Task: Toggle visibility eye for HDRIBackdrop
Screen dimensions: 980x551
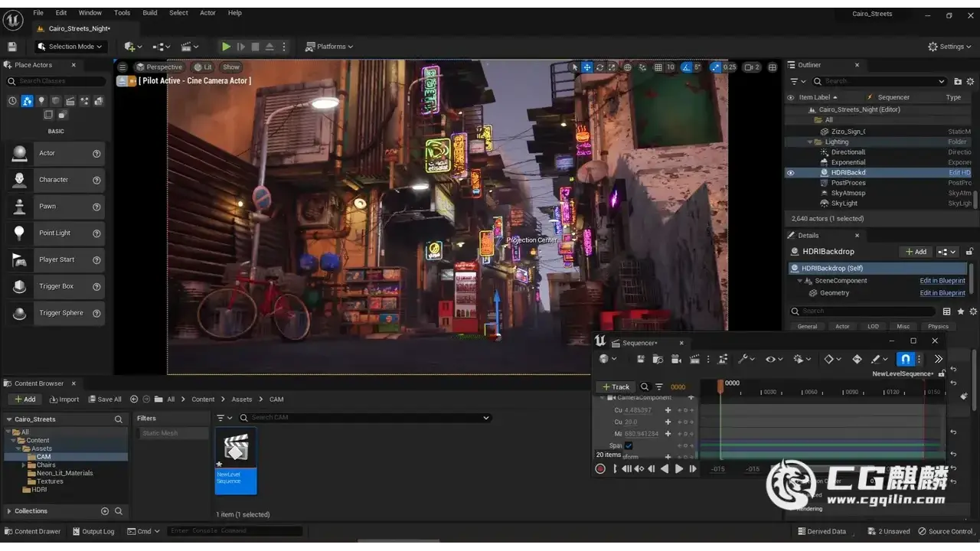Action: tap(791, 173)
